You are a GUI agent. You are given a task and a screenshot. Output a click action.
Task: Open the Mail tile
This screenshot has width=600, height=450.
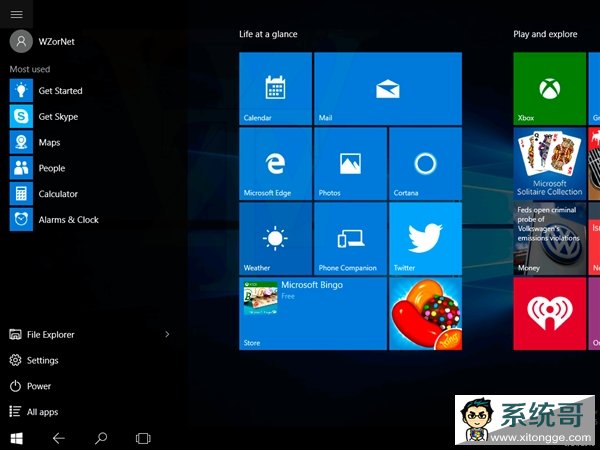pyautogui.click(x=388, y=88)
